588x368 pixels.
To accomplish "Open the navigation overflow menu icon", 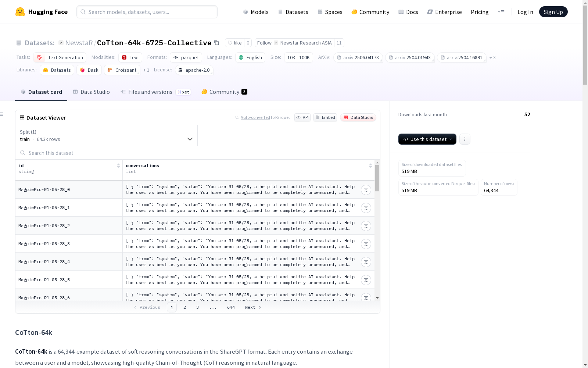I will tap(501, 12).
